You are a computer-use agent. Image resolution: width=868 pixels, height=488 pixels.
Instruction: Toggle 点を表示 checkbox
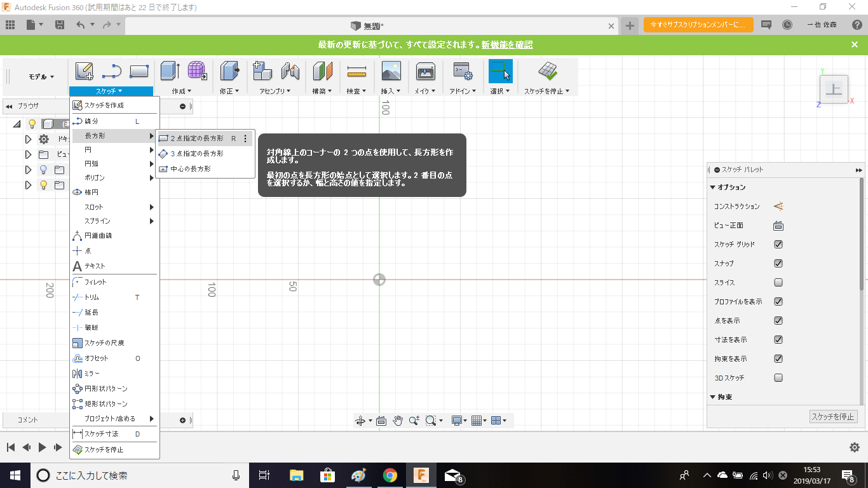pyautogui.click(x=778, y=321)
